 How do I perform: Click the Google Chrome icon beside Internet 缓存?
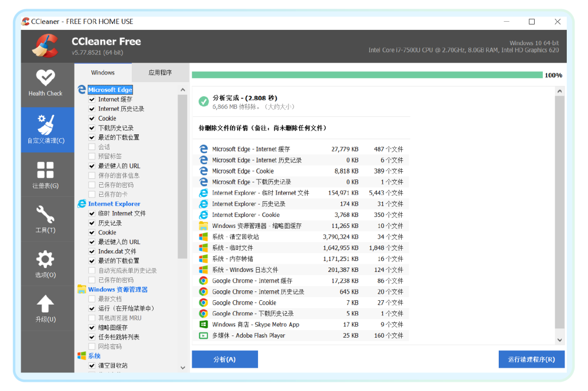[203, 281]
